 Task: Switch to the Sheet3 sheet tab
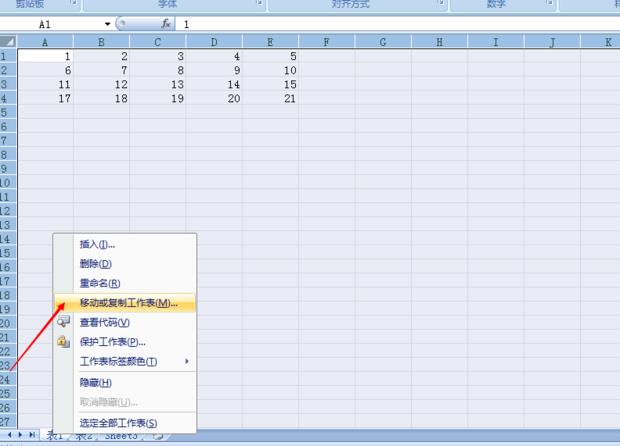click(121, 436)
